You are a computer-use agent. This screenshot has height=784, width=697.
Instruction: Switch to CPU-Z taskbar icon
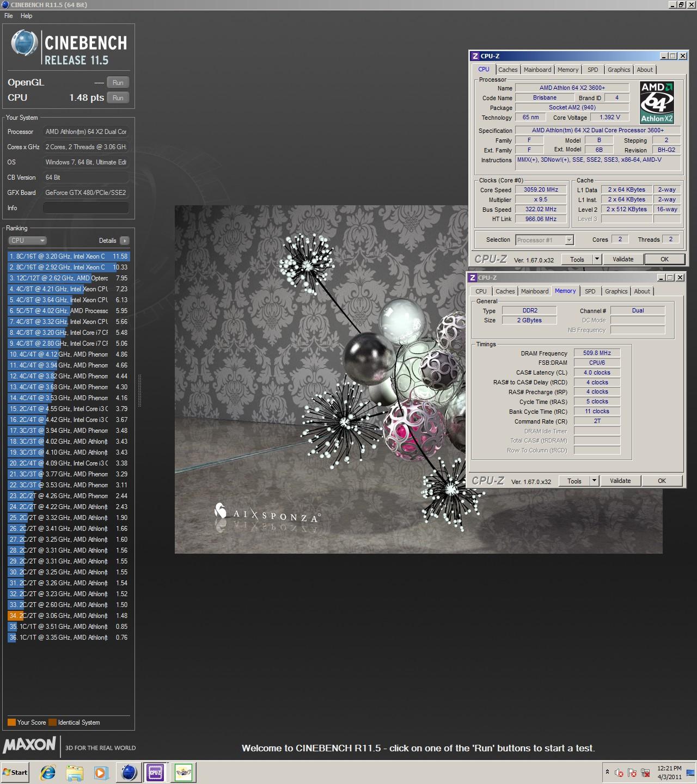(x=155, y=772)
